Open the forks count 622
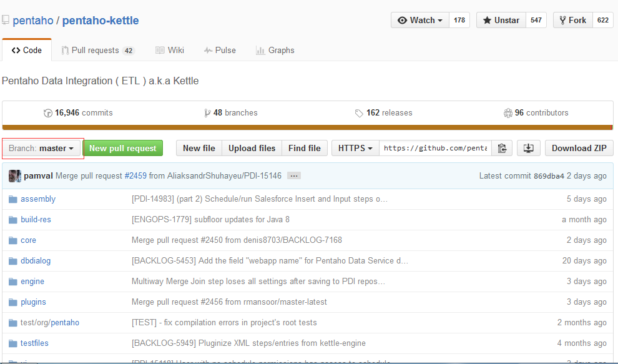This screenshot has width=618, height=364. tap(602, 20)
